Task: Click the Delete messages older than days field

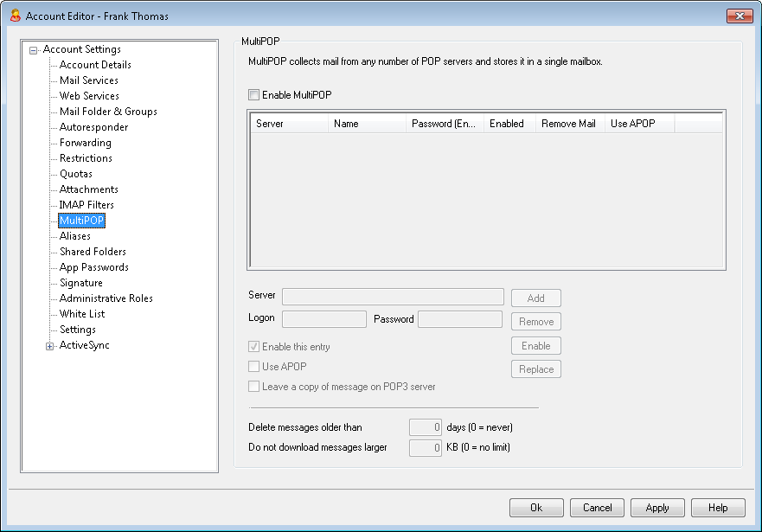Action: pos(425,426)
